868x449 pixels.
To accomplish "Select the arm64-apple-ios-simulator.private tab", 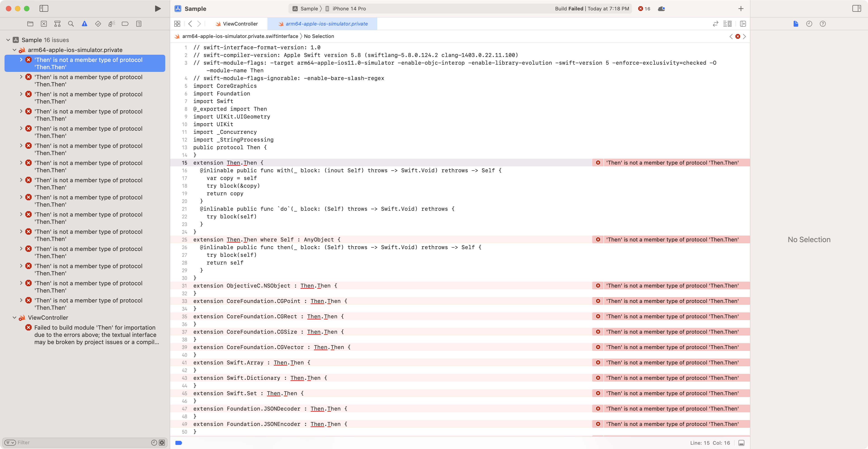I will [x=326, y=24].
